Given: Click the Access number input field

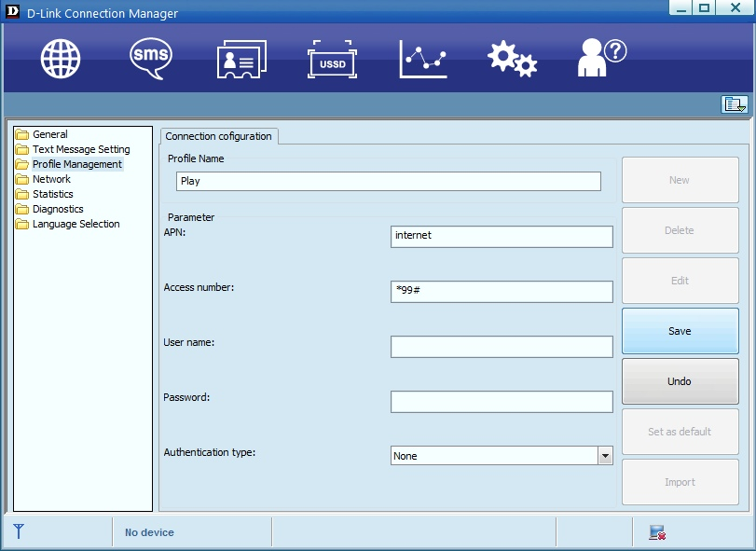Looking at the screenshot, I should click(x=502, y=291).
